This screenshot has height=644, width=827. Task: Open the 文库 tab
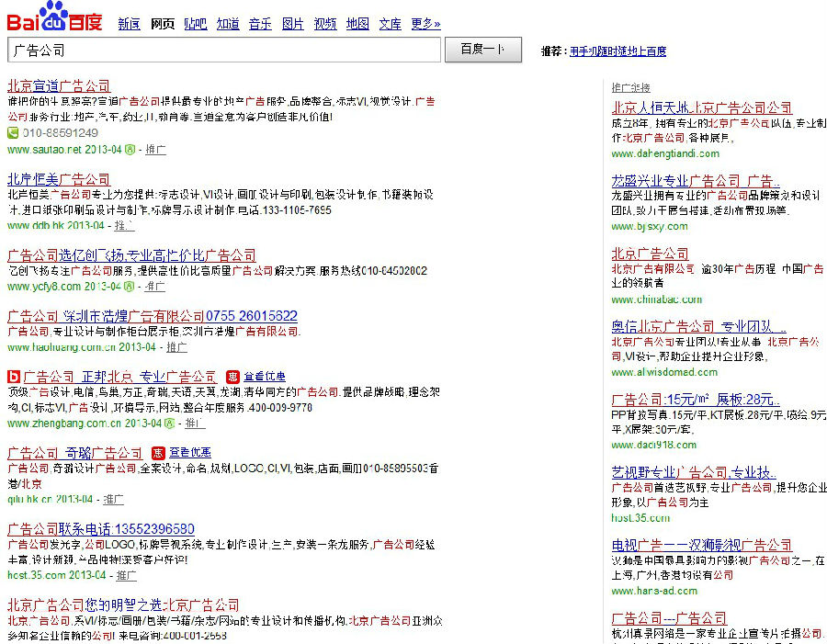[x=391, y=24]
